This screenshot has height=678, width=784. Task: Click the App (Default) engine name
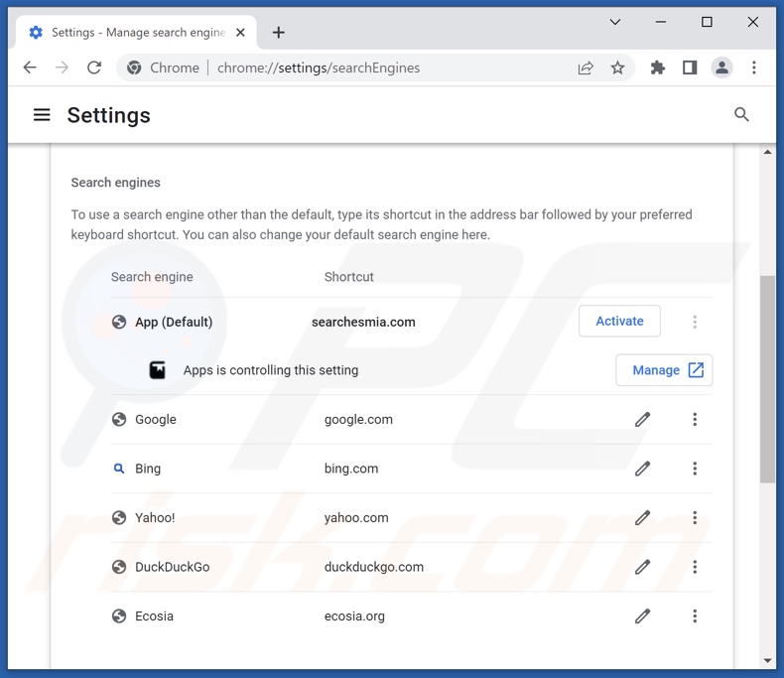pyautogui.click(x=174, y=322)
